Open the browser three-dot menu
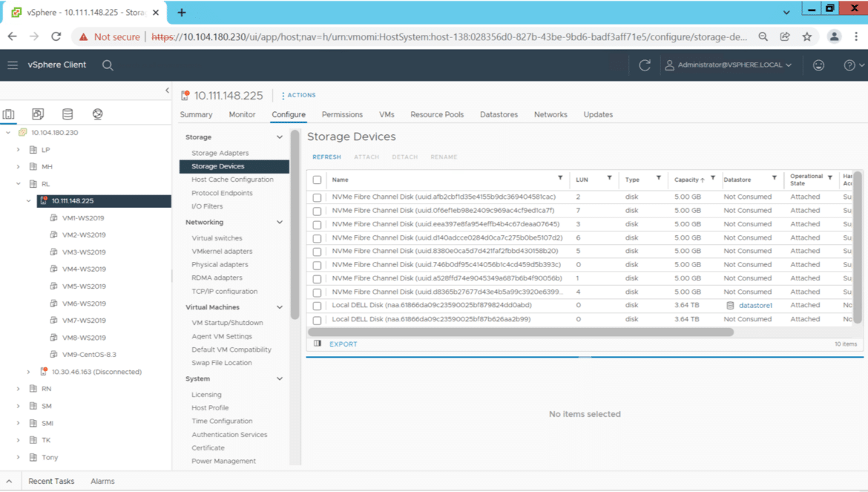Screen dimensions: 868x492 [856, 36]
